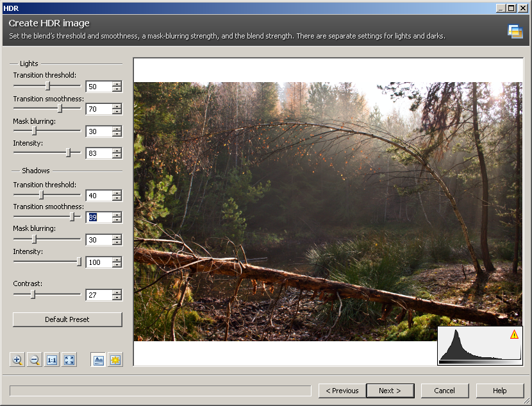
Task: Click Lights Transition smoothness slider
Action: click(47, 108)
